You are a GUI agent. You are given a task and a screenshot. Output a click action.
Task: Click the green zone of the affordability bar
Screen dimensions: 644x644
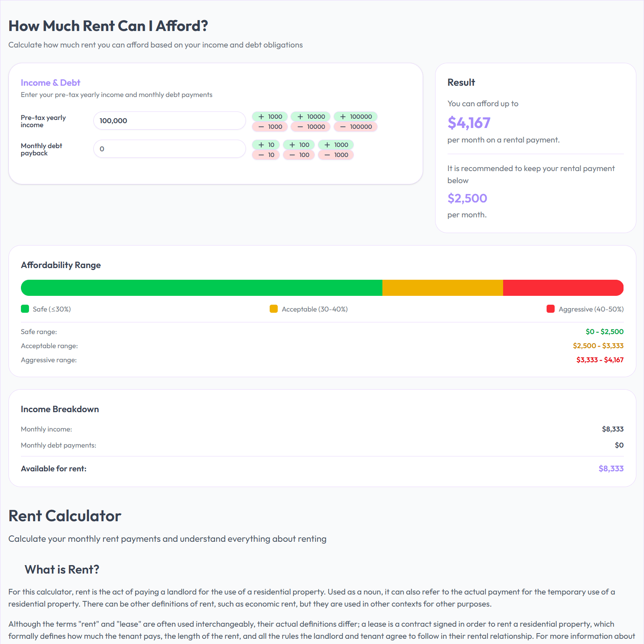tap(201, 287)
